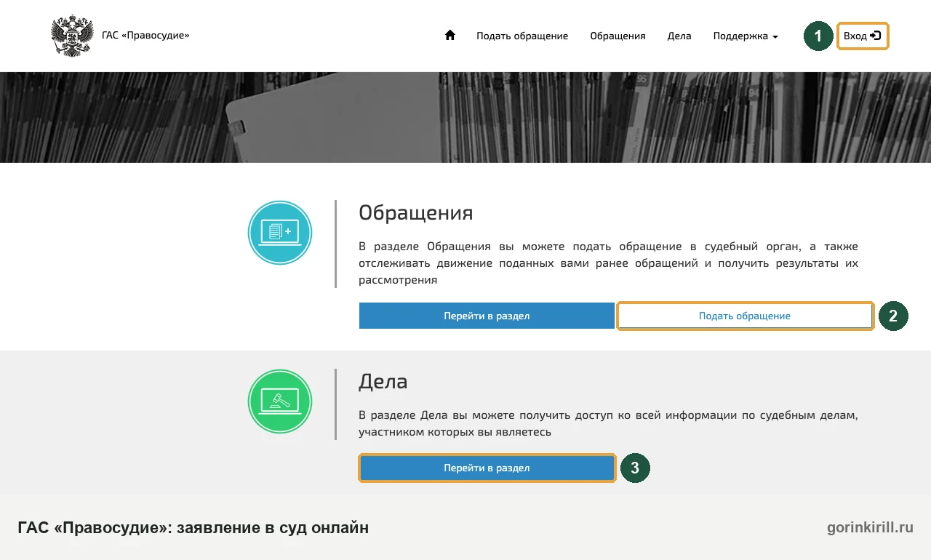Click the paragraph starting 'В разделе Обращения вы можете'
The width and height of the screenshot is (931, 560).
click(608, 263)
